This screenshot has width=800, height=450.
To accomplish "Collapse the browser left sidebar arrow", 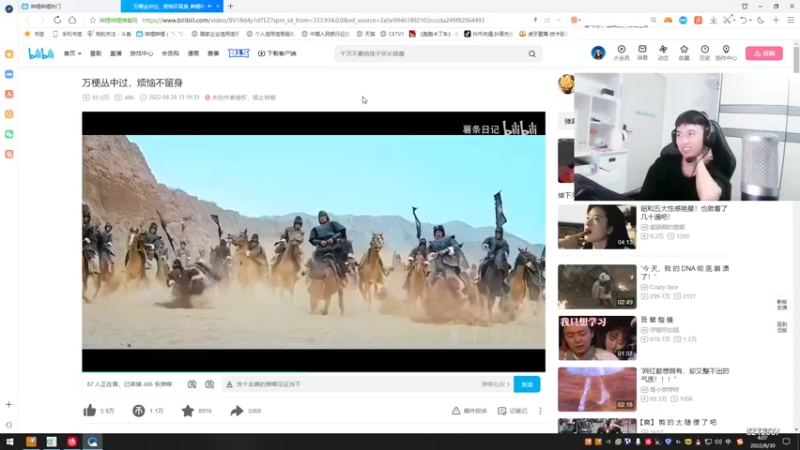I will tap(9, 424).
